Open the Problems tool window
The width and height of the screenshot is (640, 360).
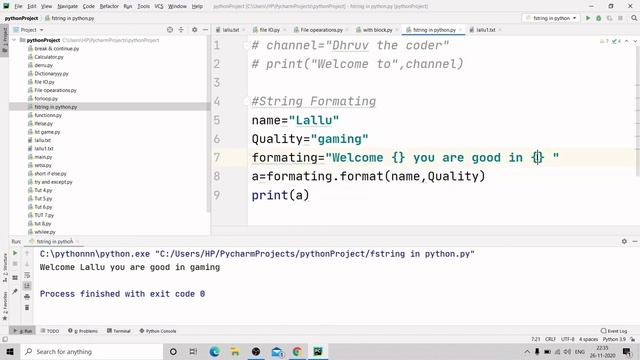click(83, 331)
